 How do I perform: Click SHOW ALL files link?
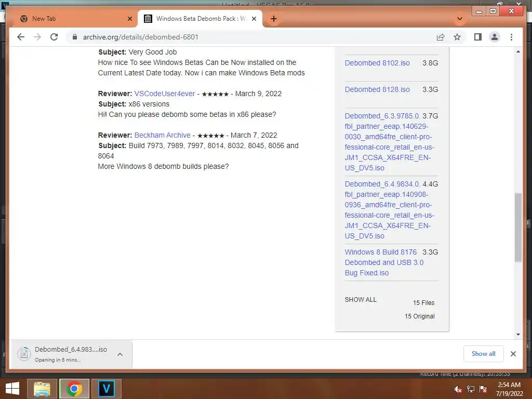click(x=361, y=300)
